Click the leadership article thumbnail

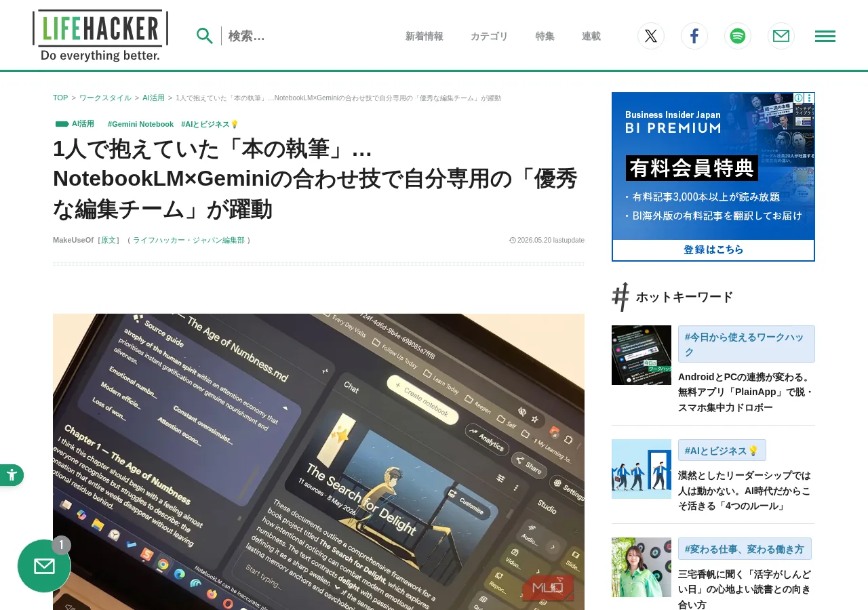(x=642, y=469)
